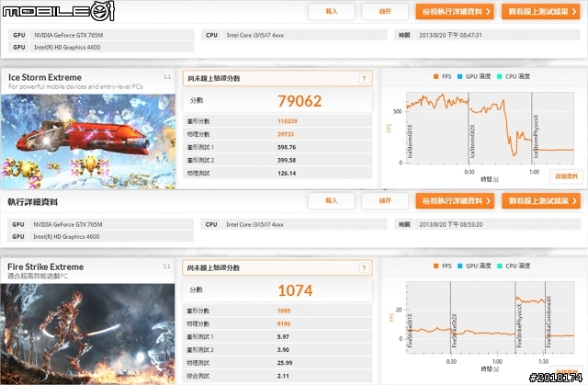Click CPU 溫度 green legend swatch in Fire Strike chart
The height and width of the screenshot is (385, 588).
click(x=500, y=266)
